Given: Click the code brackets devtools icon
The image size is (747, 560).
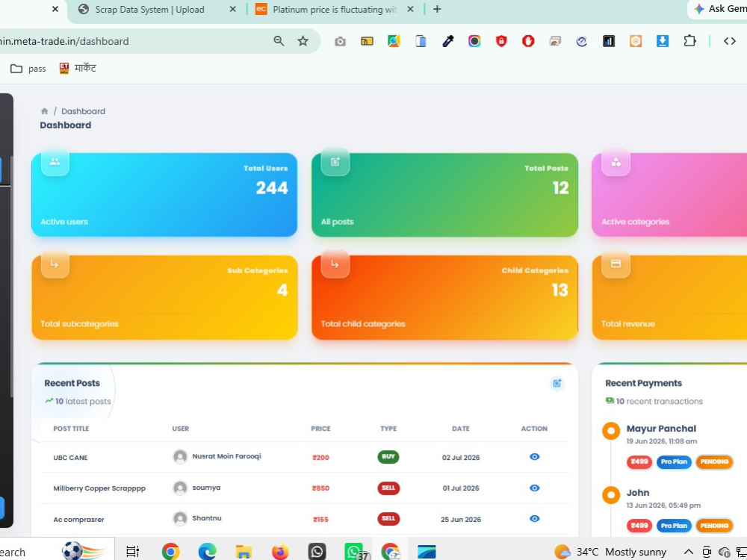Looking at the screenshot, I should click(x=729, y=41).
